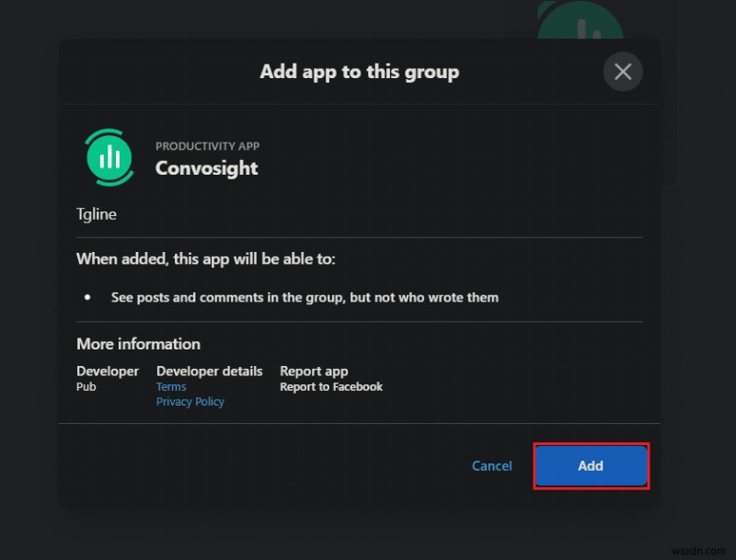736x560 pixels.
Task: Click the 'When added, this app will be able to' heading
Action: pos(206,259)
